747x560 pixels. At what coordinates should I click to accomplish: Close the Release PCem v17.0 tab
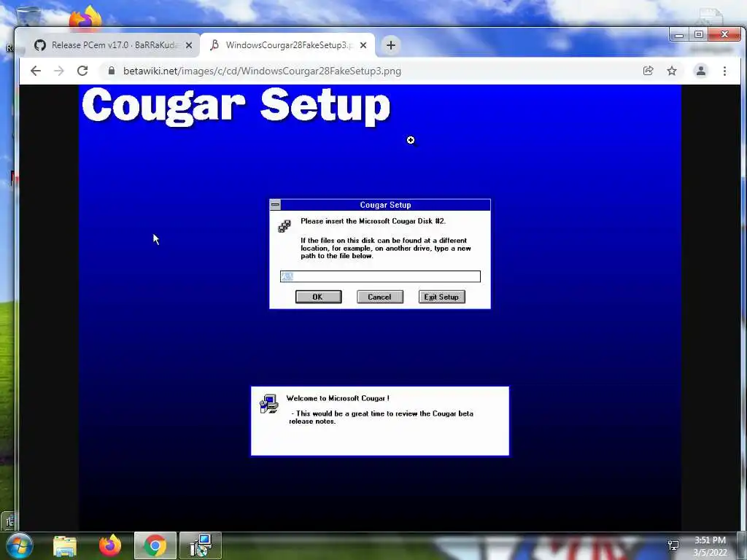coord(189,45)
